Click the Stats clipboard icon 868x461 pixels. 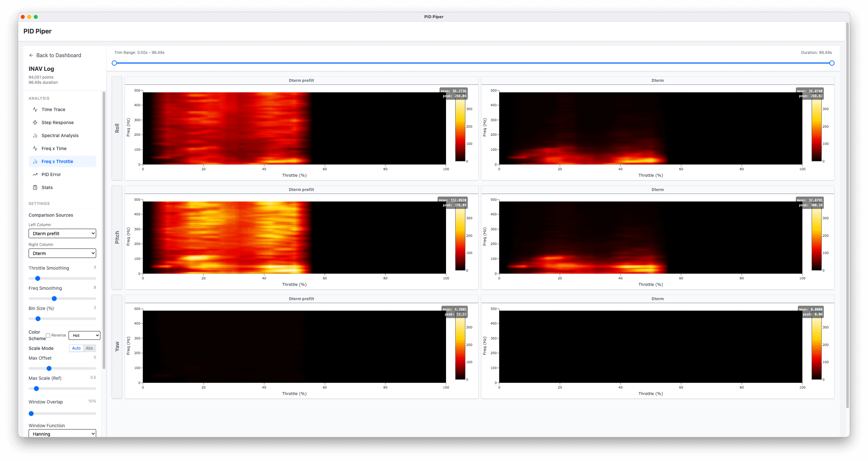(x=35, y=187)
